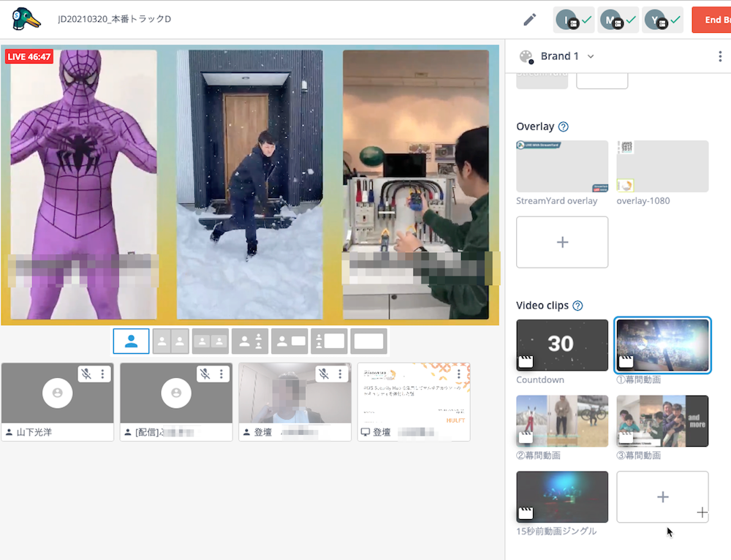Open options menu for 山下光洋 tile
Image resolution: width=731 pixels, height=560 pixels.
coord(102,374)
